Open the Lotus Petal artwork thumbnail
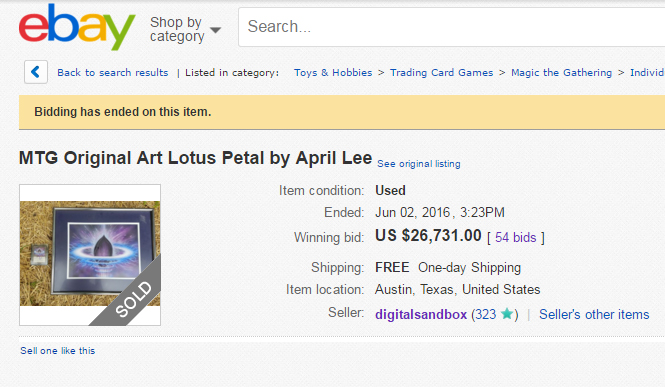This screenshot has width=665, height=387. pyautogui.click(x=90, y=254)
